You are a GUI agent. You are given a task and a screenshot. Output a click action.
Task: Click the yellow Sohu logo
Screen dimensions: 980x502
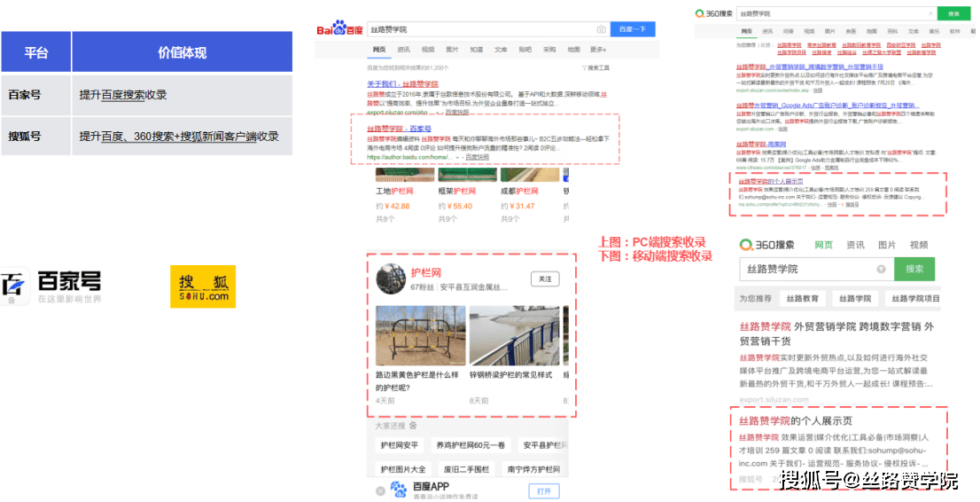click(x=203, y=286)
